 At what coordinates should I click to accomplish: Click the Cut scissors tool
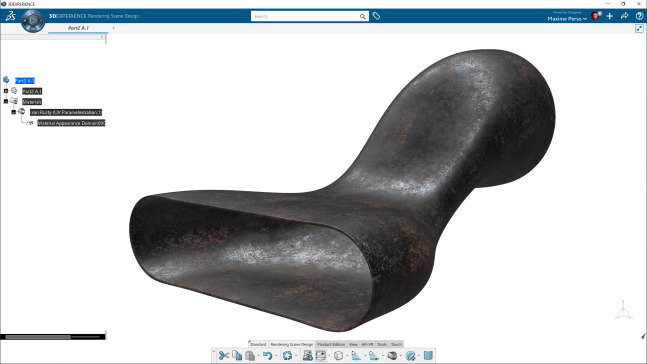click(x=224, y=355)
